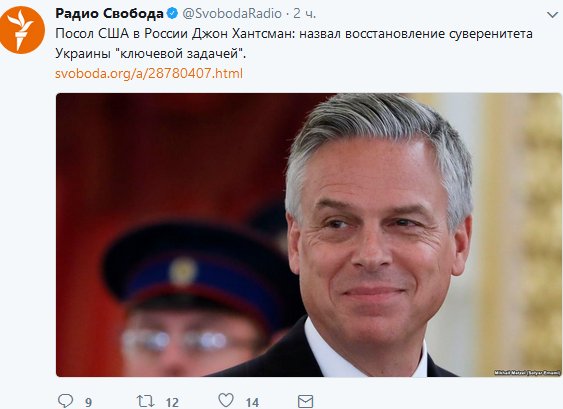Image resolution: width=563 pixels, height=409 pixels.
Task: Click the second tweet line "ключевой задачей"
Action: 181,54
